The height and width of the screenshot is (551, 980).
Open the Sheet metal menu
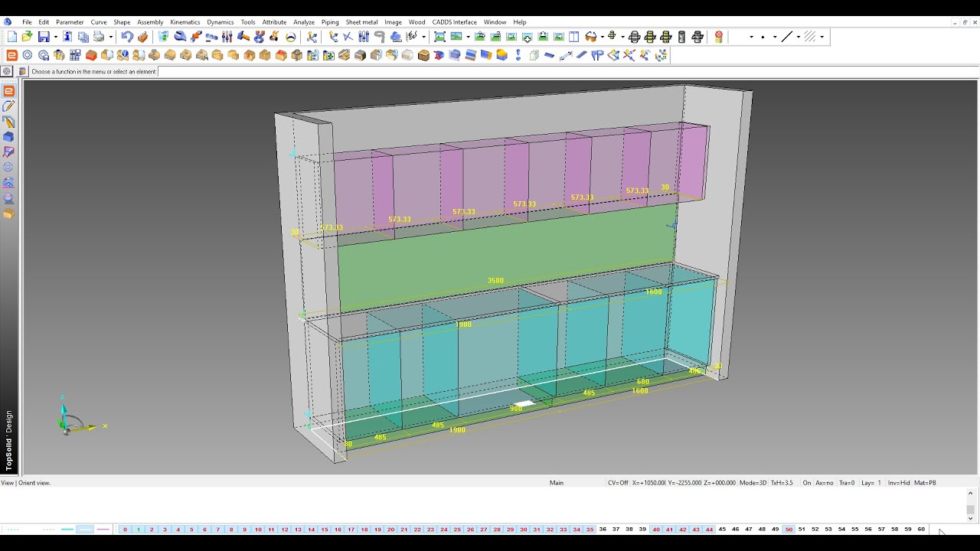pos(361,22)
